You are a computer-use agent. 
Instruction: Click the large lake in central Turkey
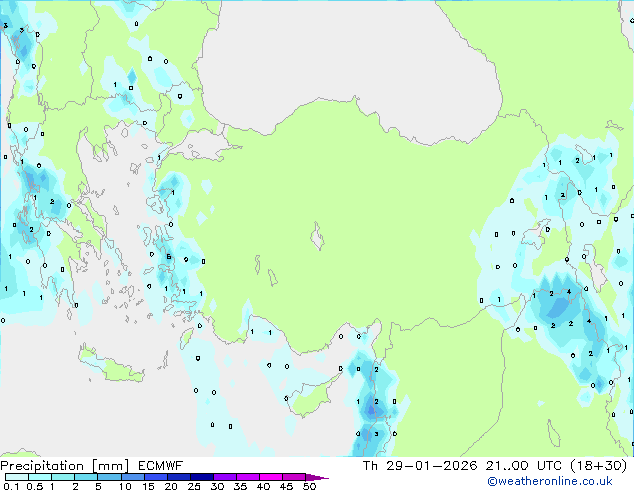317,237
